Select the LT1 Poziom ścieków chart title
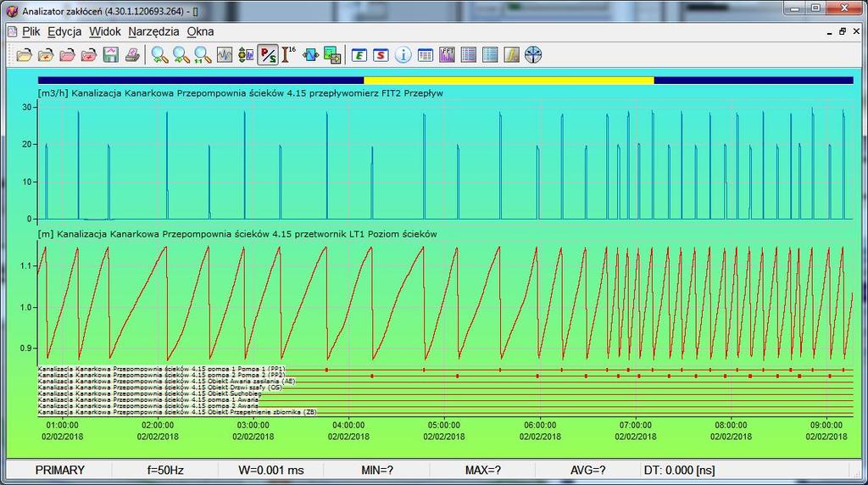Screen dimensions: 868x485 237,234
